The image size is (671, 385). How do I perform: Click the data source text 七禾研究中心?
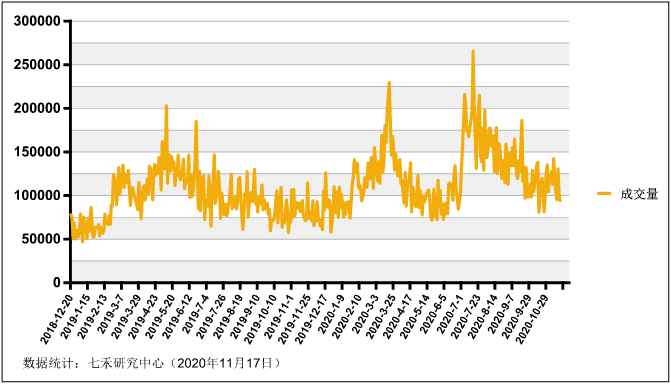[126, 364]
